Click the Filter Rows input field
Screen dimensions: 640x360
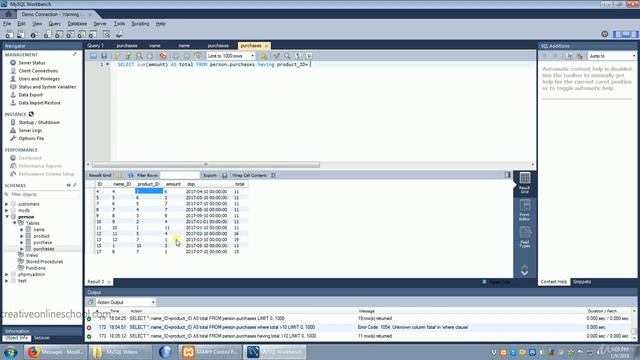(180, 176)
